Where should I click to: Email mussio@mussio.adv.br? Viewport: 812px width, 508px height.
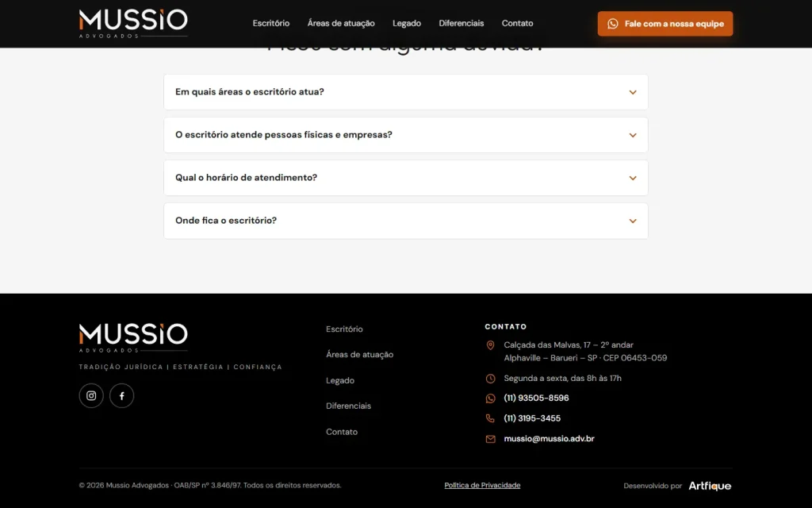pos(549,438)
